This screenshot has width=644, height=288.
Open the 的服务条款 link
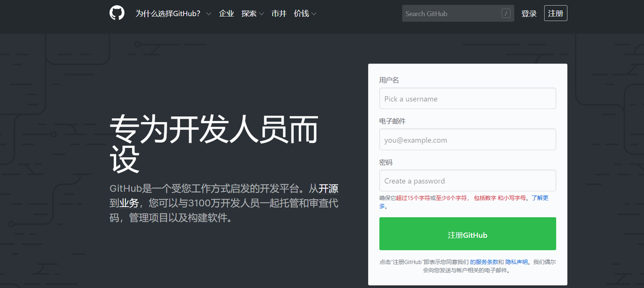click(x=484, y=262)
